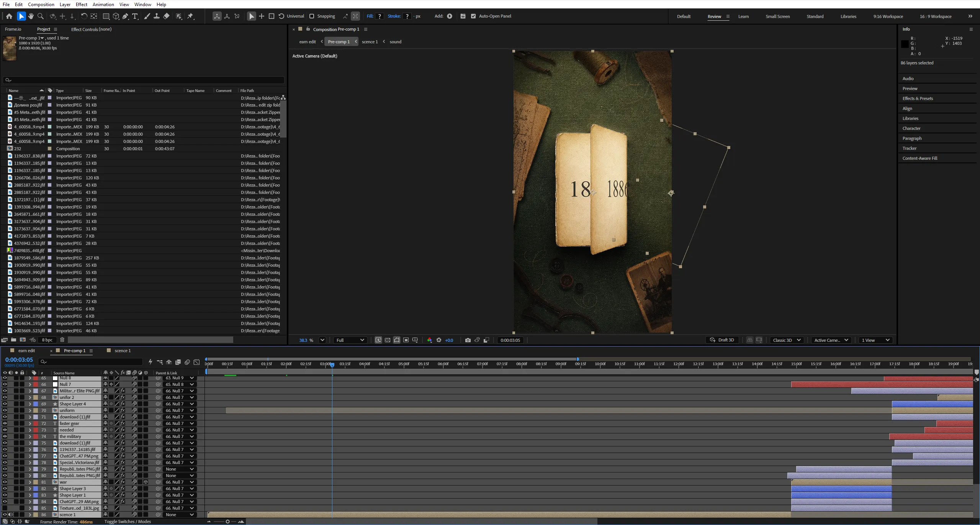Click the Draft 3D lightning icon in timeline

(151, 362)
